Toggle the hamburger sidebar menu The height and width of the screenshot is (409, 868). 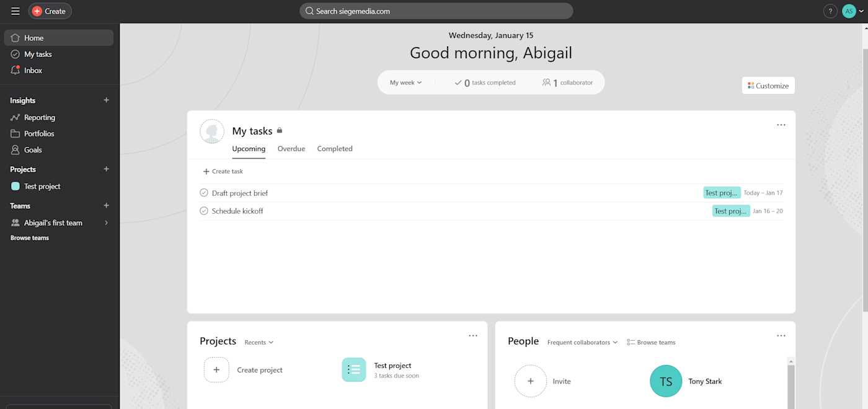(x=15, y=11)
